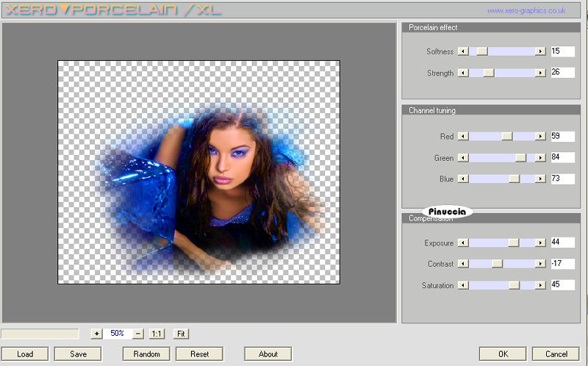Viewport: 588px width, 366px height.
Task: Click the Save button
Action: (78, 354)
